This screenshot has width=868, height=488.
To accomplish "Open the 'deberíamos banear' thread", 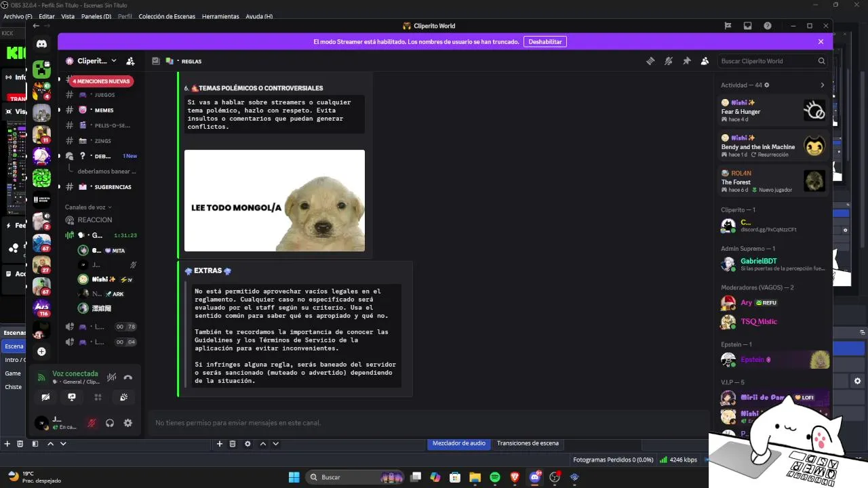I will (x=106, y=171).
